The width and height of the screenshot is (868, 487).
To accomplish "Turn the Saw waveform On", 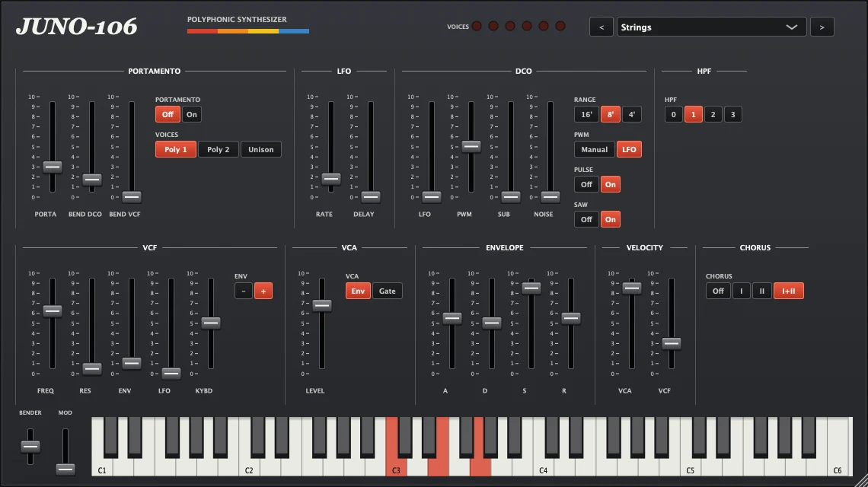I will [611, 219].
